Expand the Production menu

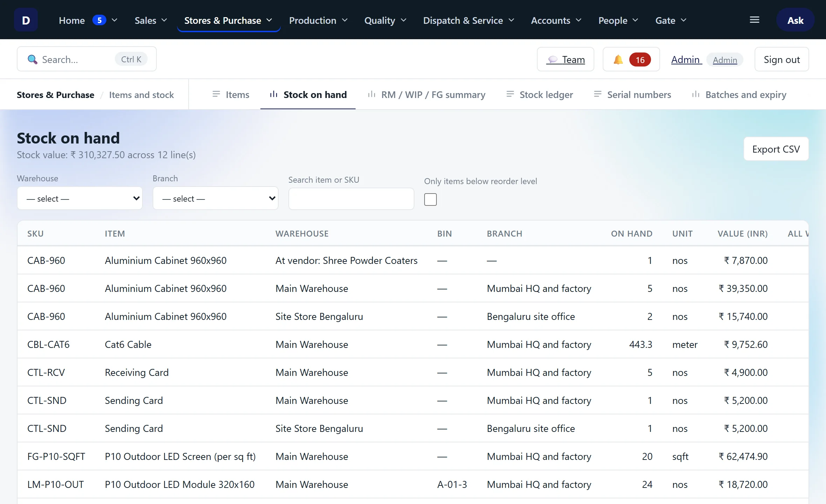click(x=318, y=20)
